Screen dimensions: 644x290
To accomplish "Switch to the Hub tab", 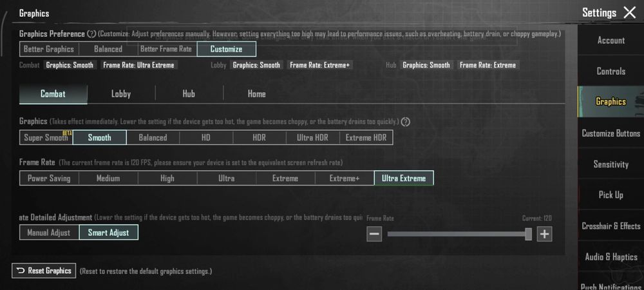I will tap(189, 94).
